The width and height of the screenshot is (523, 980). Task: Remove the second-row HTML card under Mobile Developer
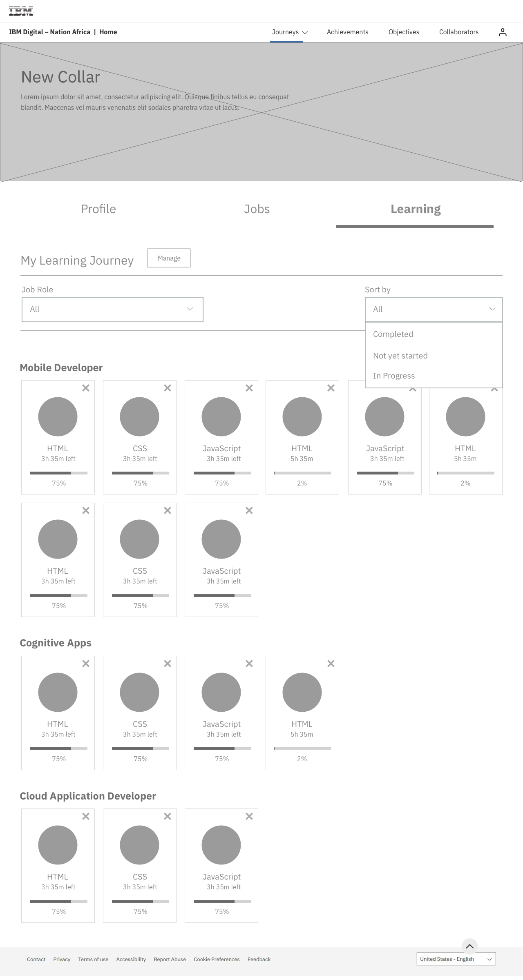(86, 510)
